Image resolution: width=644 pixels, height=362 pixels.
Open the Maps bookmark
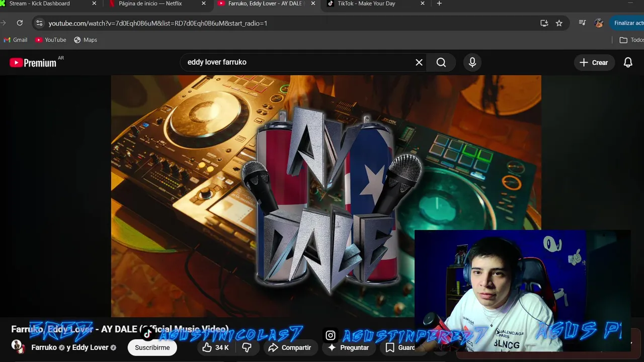point(86,40)
